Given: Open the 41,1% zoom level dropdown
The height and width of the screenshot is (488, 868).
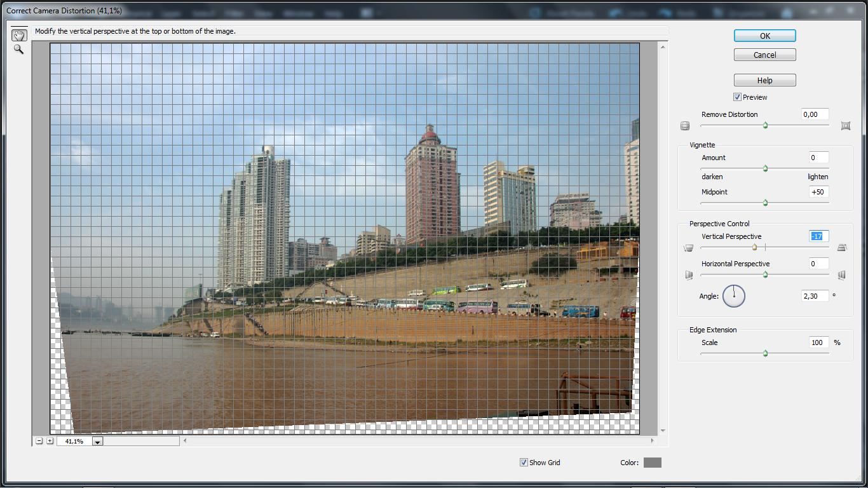Looking at the screenshot, I should 97,442.
